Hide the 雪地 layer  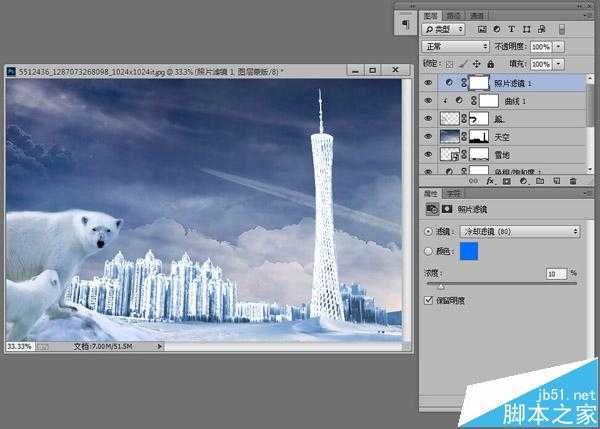tap(428, 154)
